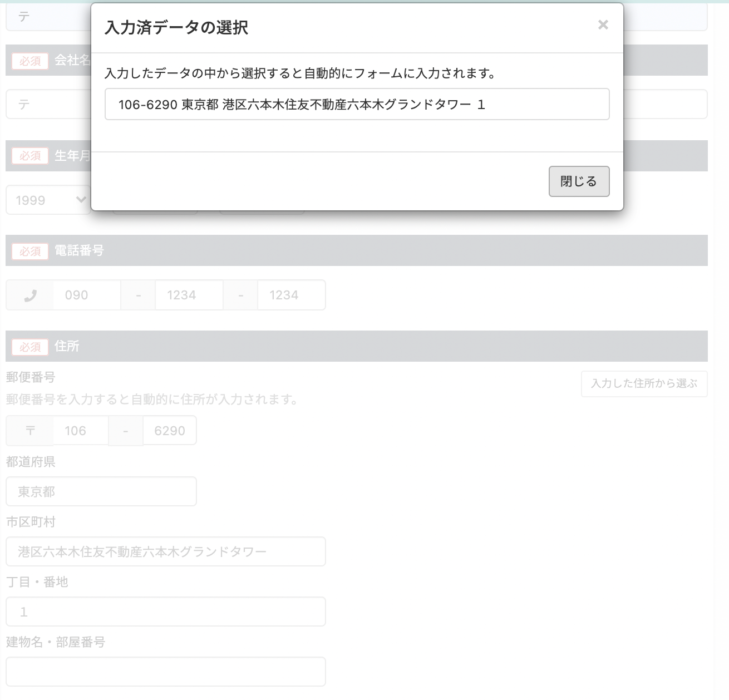This screenshot has width=729, height=700.
Task: Click the 電話番号 section header
Action: [357, 250]
